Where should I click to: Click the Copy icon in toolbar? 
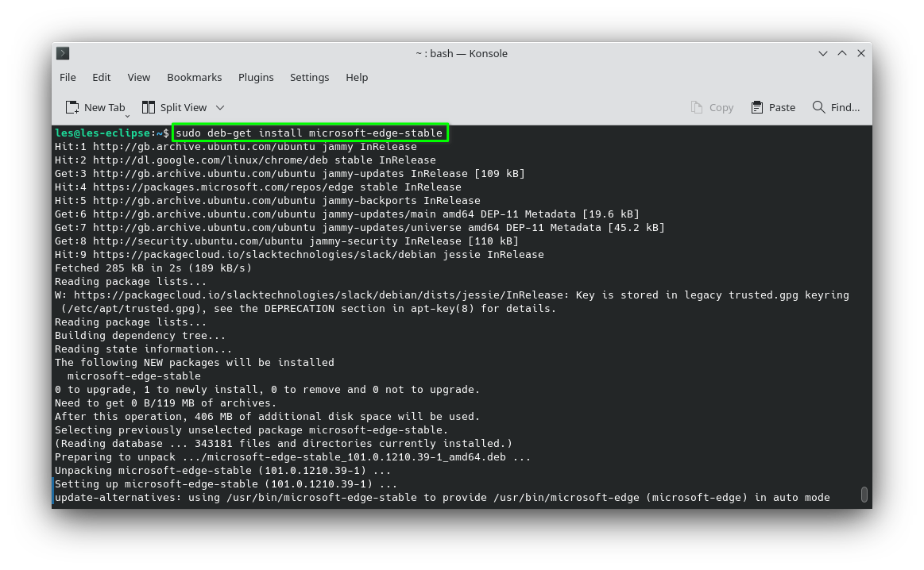coord(697,107)
